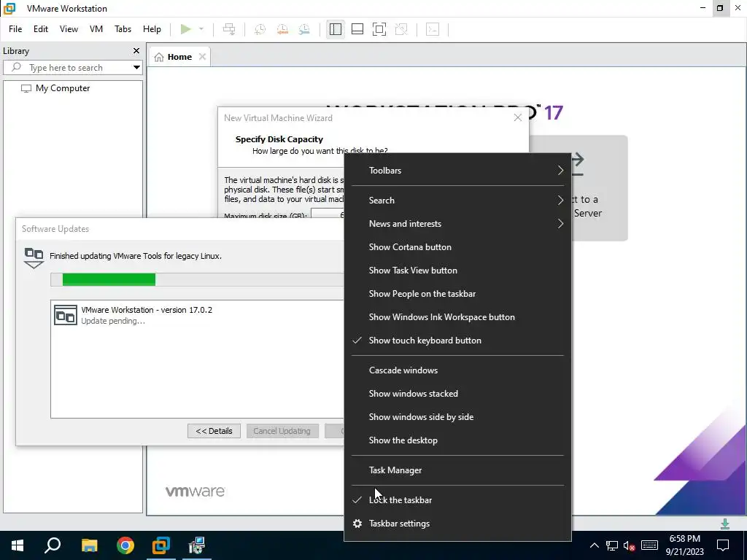
Task: Click the full screen mode icon
Action: (379, 29)
